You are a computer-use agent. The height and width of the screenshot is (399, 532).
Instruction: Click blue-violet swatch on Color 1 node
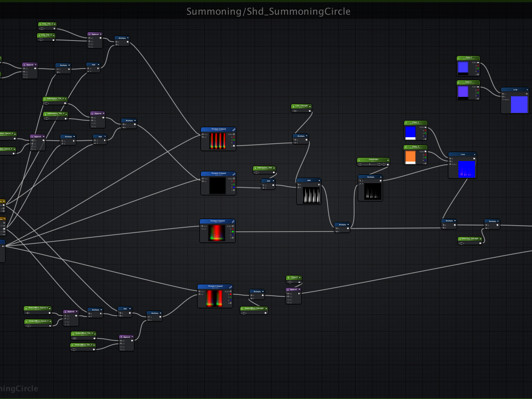point(463,67)
